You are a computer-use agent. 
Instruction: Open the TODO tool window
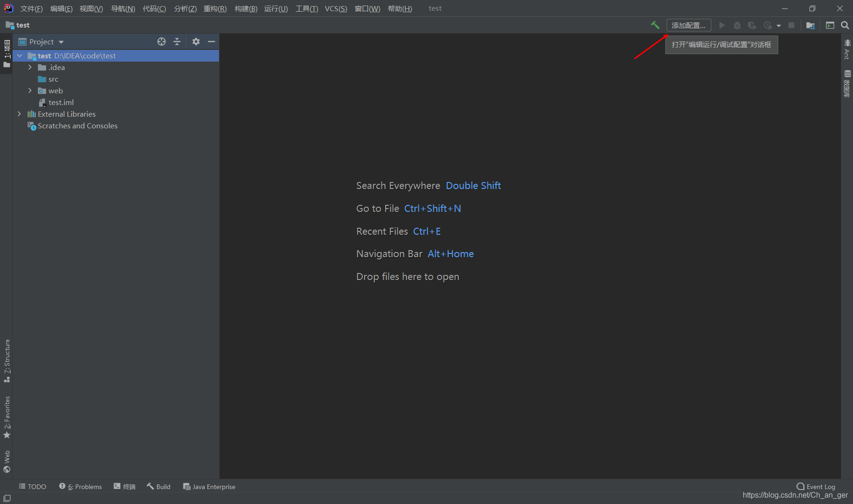(x=32, y=486)
